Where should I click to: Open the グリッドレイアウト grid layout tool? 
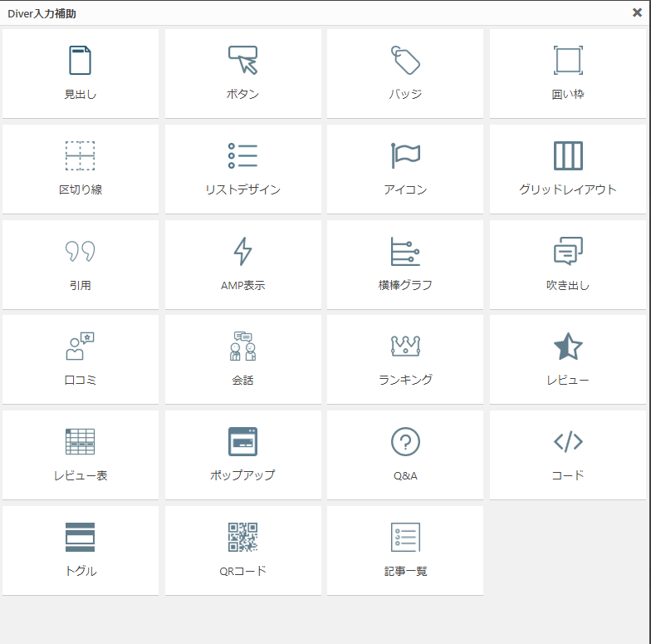tap(568, 169)
